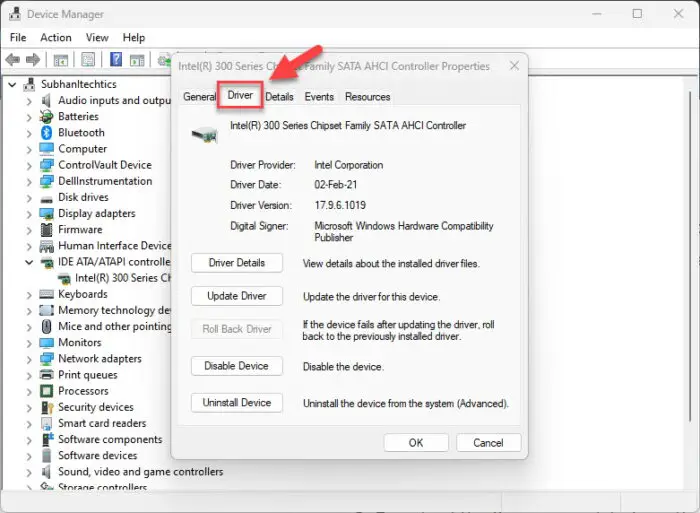700x513 pixels.
Task: Click the Update Driver button
Action: point(237,296)
